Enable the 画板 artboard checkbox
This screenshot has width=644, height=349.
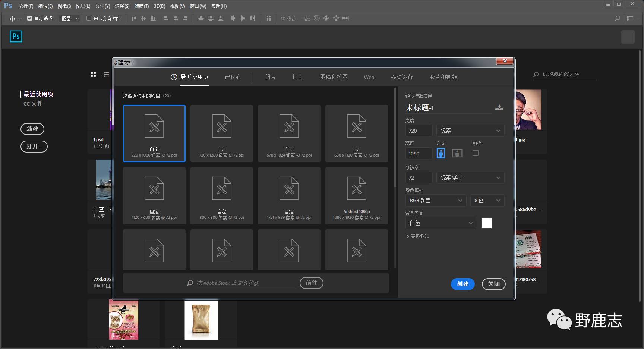[x=476, y=153]
